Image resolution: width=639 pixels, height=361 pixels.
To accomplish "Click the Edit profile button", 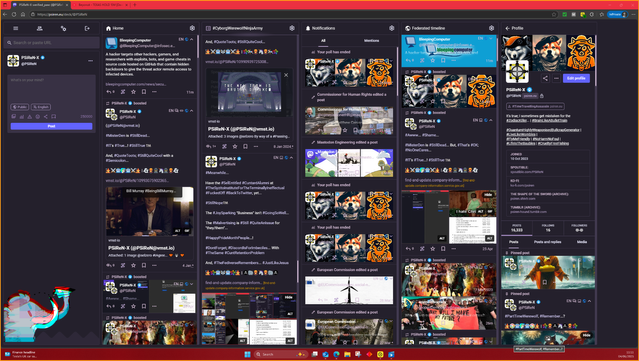I will tap(576, 78).
